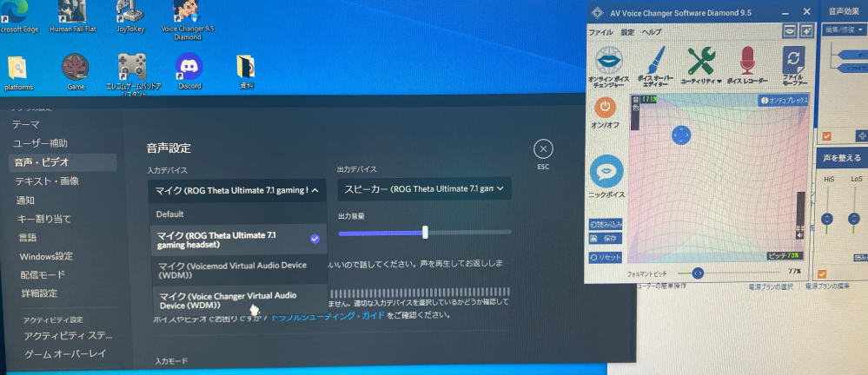Click the JoyToKey desktop icon
This screenshot has width=868, height=375.
click(x=130, y=16)
